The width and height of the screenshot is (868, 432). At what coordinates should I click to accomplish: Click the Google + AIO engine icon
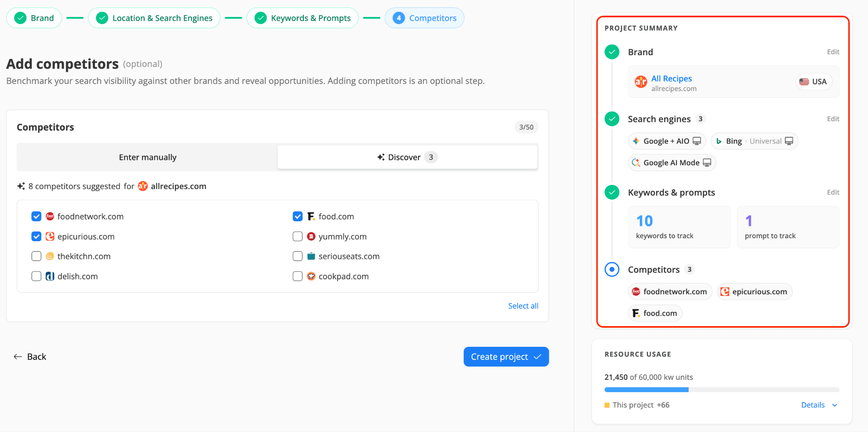click(x=636, y=141)
